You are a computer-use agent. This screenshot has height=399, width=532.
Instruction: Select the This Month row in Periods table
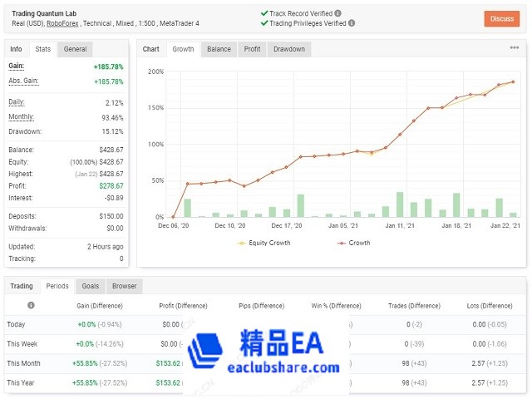pyautogui.click(x=23, y=363)
